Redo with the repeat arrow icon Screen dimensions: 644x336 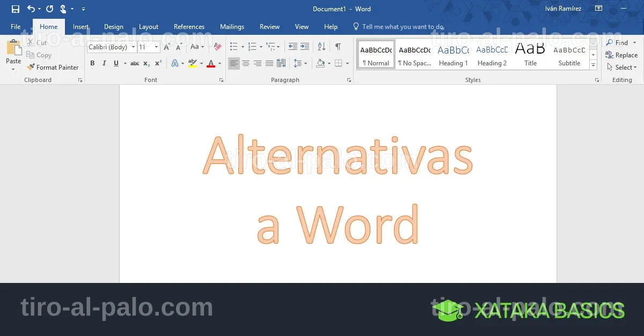coord(50,9)
